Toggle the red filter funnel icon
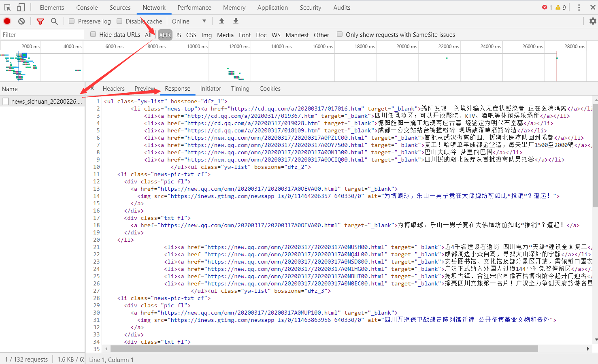 point(40,21)
